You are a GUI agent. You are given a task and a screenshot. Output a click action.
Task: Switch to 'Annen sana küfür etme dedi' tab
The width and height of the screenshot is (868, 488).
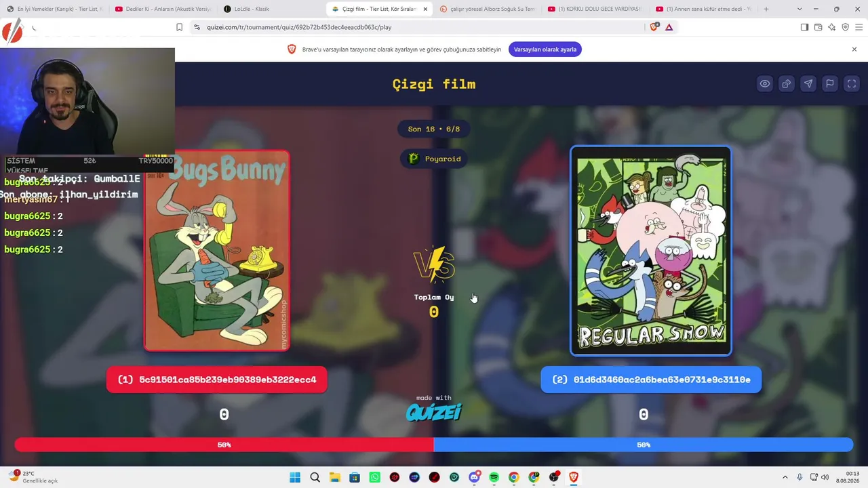pyautogui.click(x=704, y=9)
